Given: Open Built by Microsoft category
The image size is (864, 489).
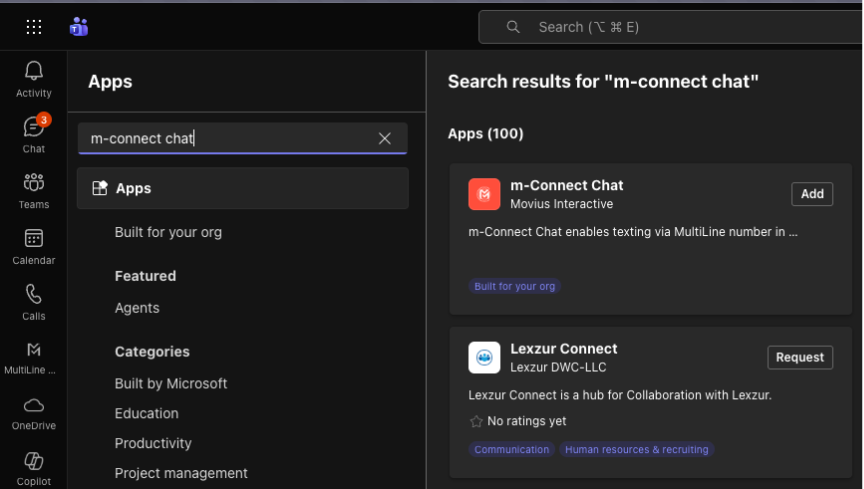Looking at the screenshot, I should click(171, 383).
